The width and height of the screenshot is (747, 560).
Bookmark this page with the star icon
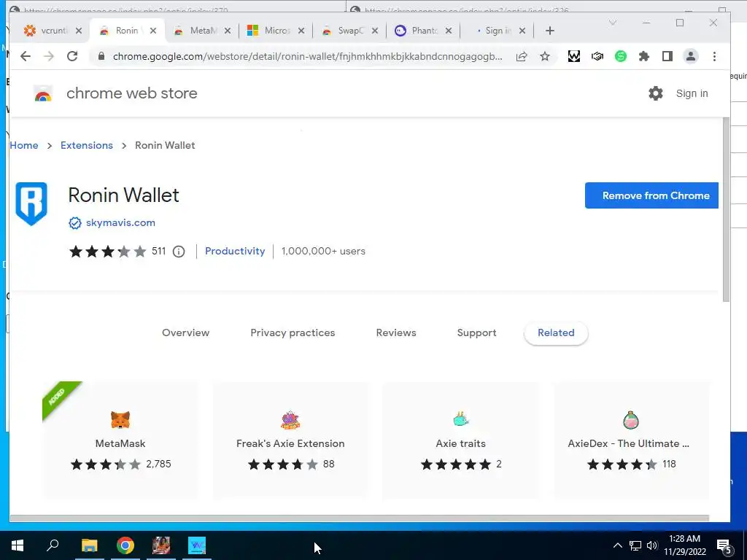pyautogui.click(x=544, y=56)
